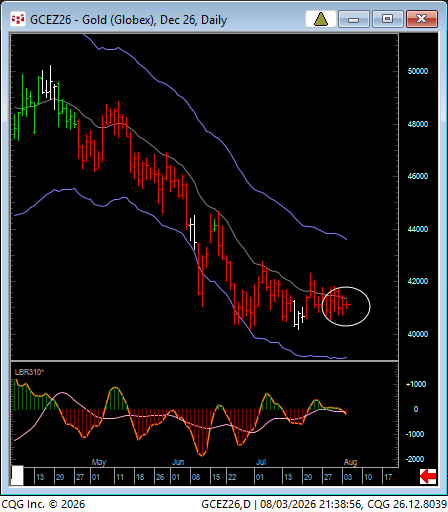
Task: Maximize the GCEZ26 chart window
Action: pos(387,19)
